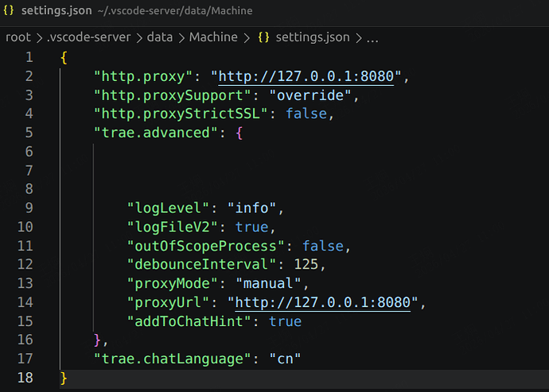The width and height of the screenshot is (549, 392).
Task: Click the "proxyMode" key
Action: (173, 283)
